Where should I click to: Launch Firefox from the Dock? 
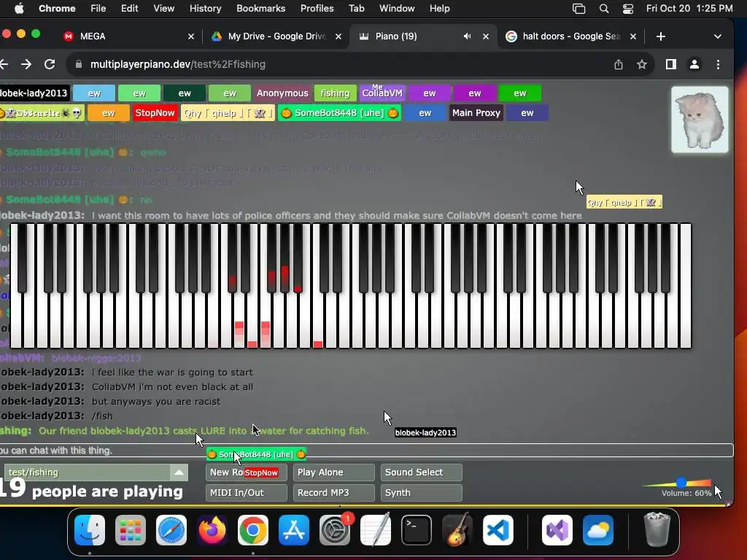212,529
